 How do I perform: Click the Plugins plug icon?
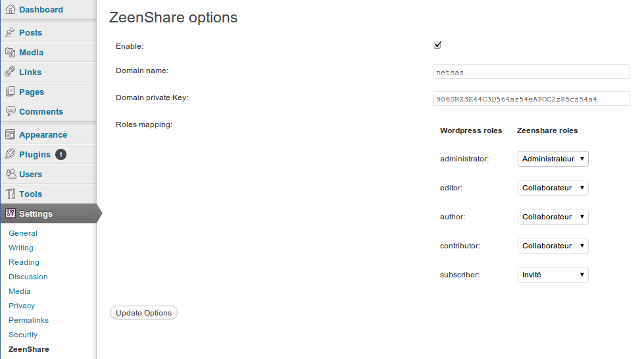[11, 153]
